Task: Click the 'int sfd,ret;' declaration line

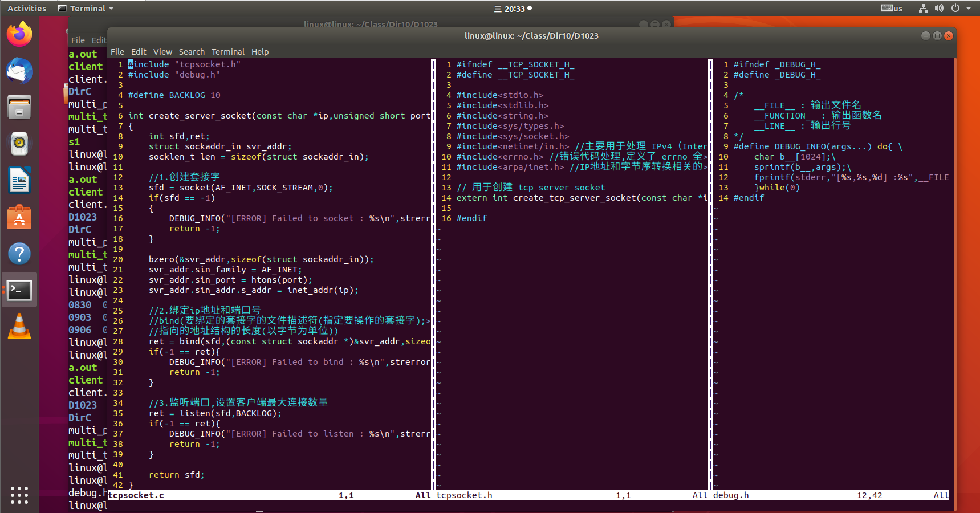Action: coord(179,136)
